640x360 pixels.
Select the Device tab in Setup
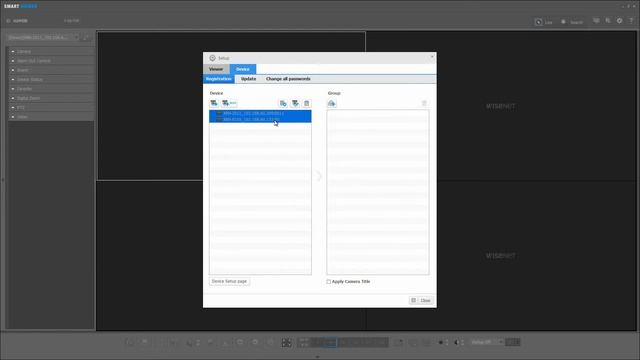(x=242, y=69)
